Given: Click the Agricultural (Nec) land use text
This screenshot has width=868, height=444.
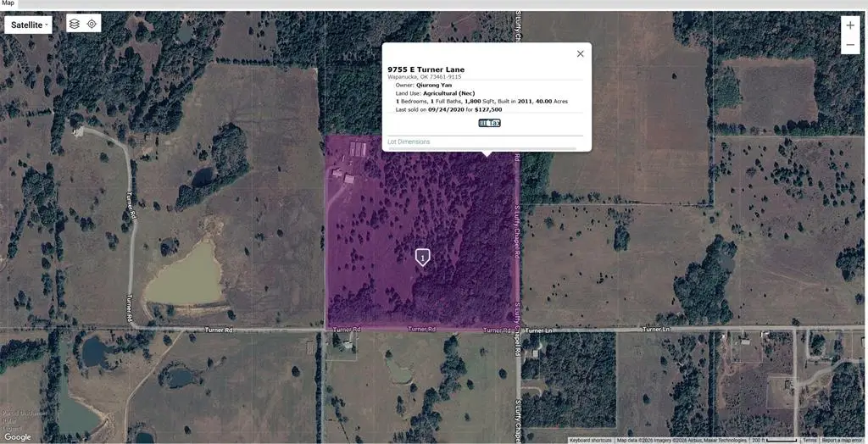Looking at the screenshot, I should 449,93.
